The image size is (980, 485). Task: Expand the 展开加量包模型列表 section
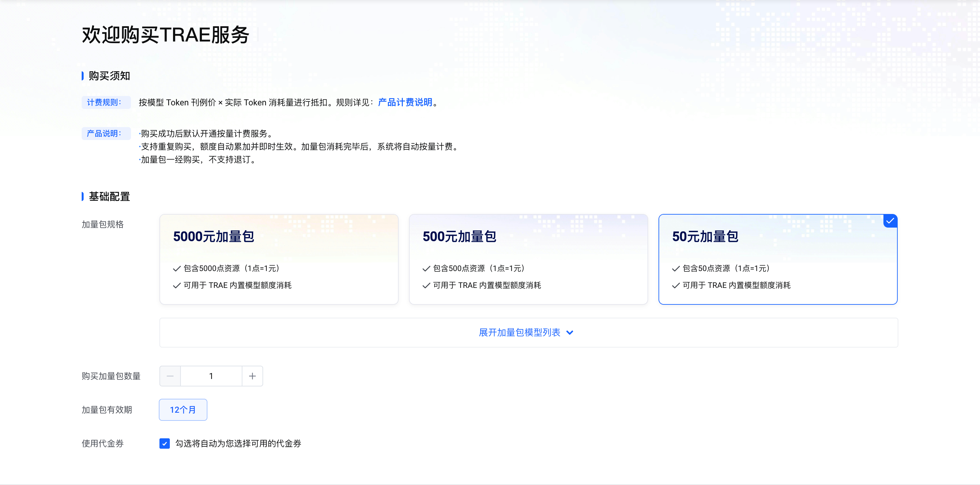[529, 333]
